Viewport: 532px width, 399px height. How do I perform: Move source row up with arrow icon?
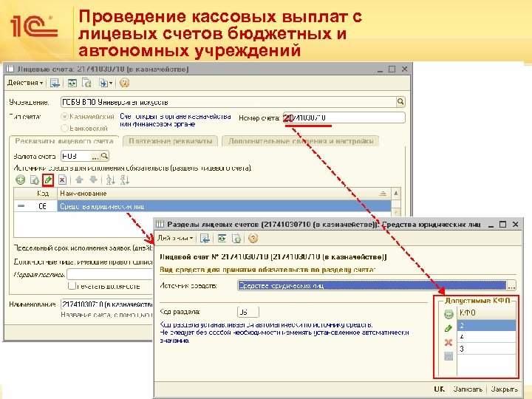79,180
